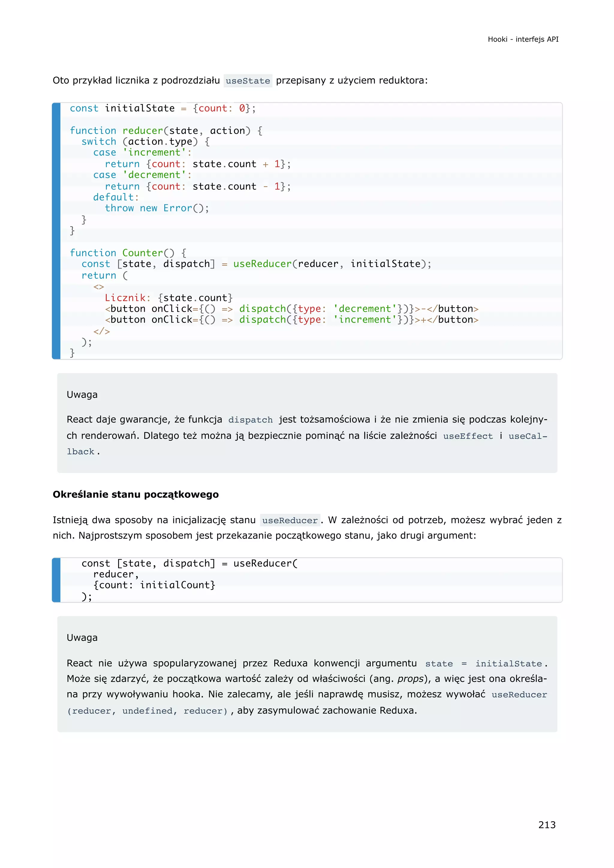Viewport: 614px width, 868px height.
Task: Click the inline code 'useEffect' in the note
Action: [468, 436]
